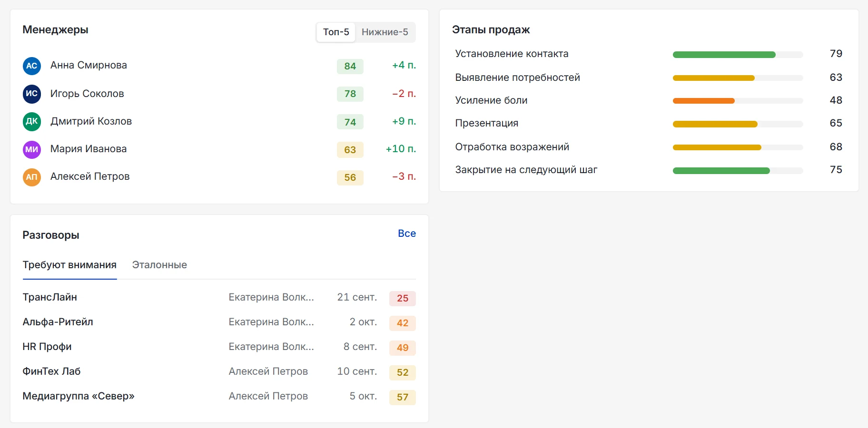
Task: Click the Презентация stage label
Action: tap(487, 123)
